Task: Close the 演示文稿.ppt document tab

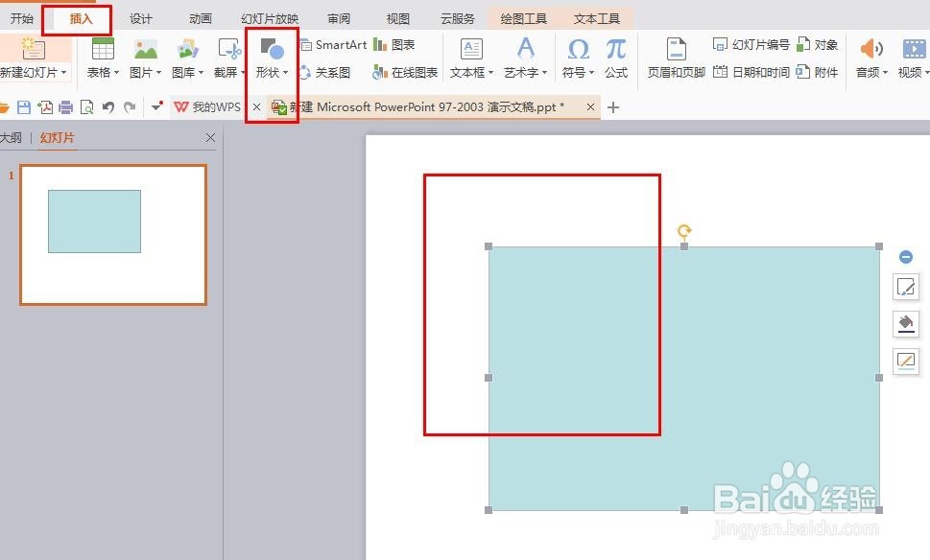Action: pyautogui.click(x=590, y=107)
